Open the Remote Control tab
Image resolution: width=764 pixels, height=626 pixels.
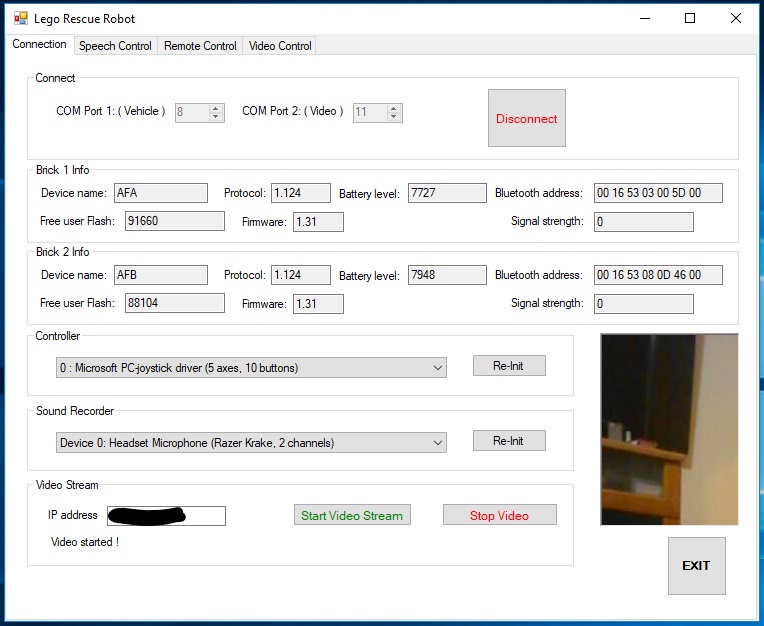pyautogui.click(x=200, y=46)
